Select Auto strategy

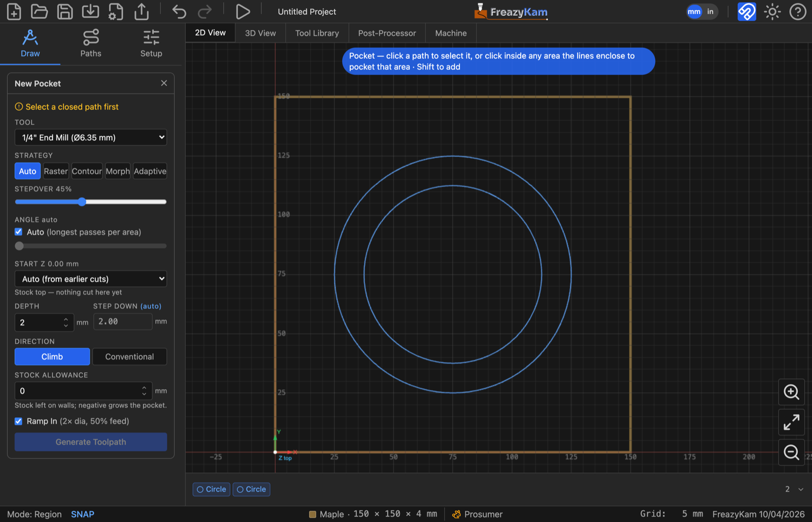27,171
